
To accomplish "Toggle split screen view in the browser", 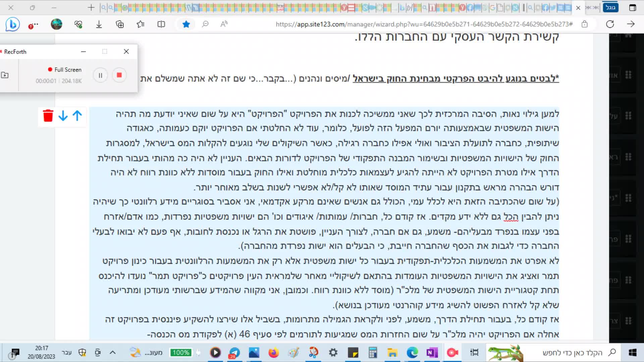I will point(161,24).
